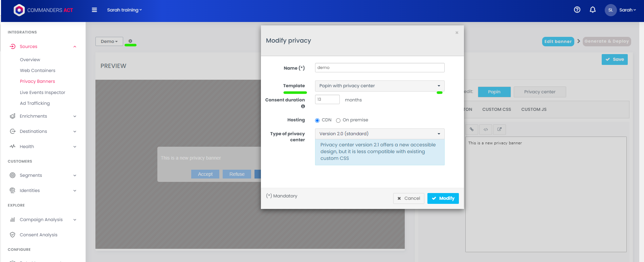644x262 pixels.
Task: Click the gear settings icon beside Demo
Action: tap(130, 41)
